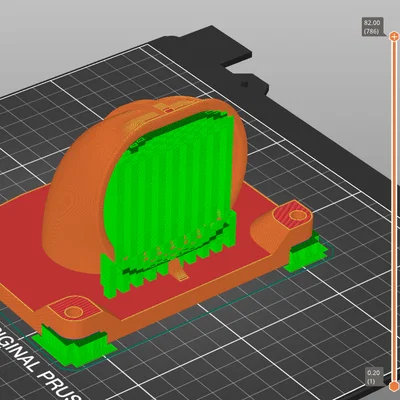
Task: Select the lower hexagonal layer slider thumb
Action: point(394,387)
